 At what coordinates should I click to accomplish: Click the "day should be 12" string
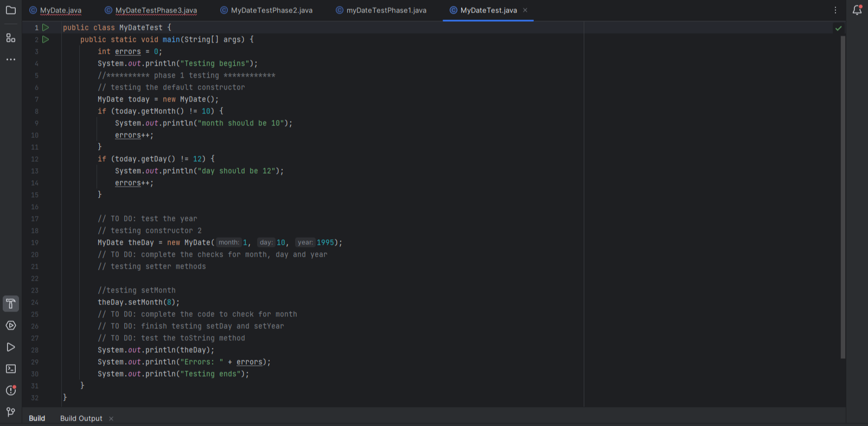[x=236, y=171]
